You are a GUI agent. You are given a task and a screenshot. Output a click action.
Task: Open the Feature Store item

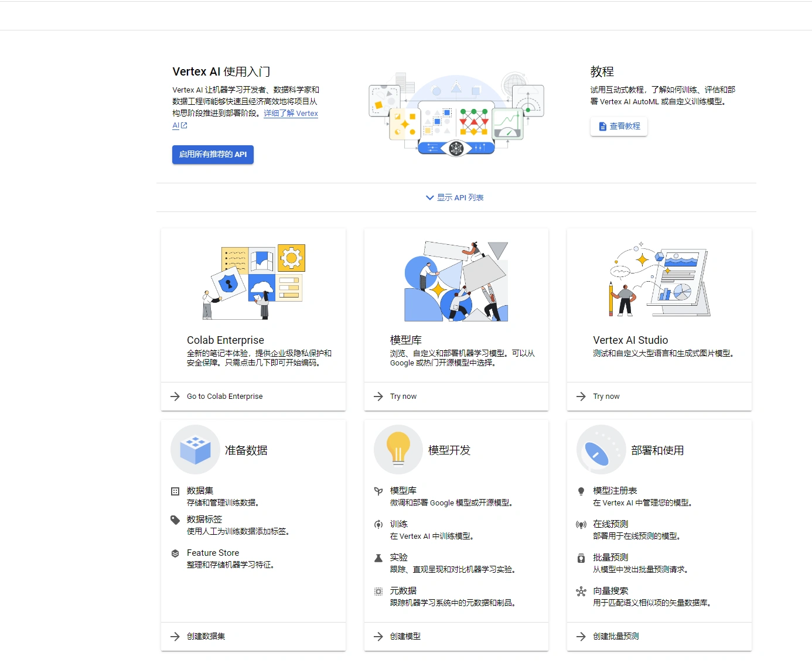click(213, 553)
